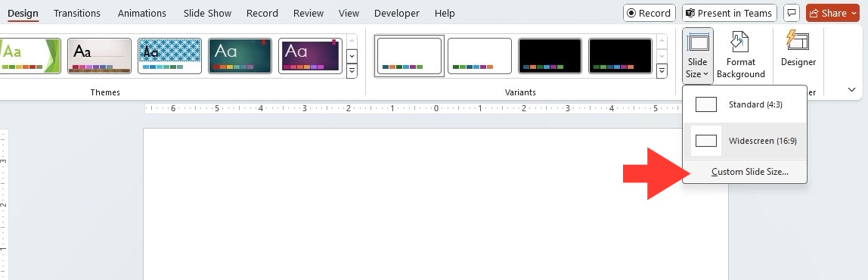Open Custom Slide Size dialog

pyautogui.click(x=749, y=172)
